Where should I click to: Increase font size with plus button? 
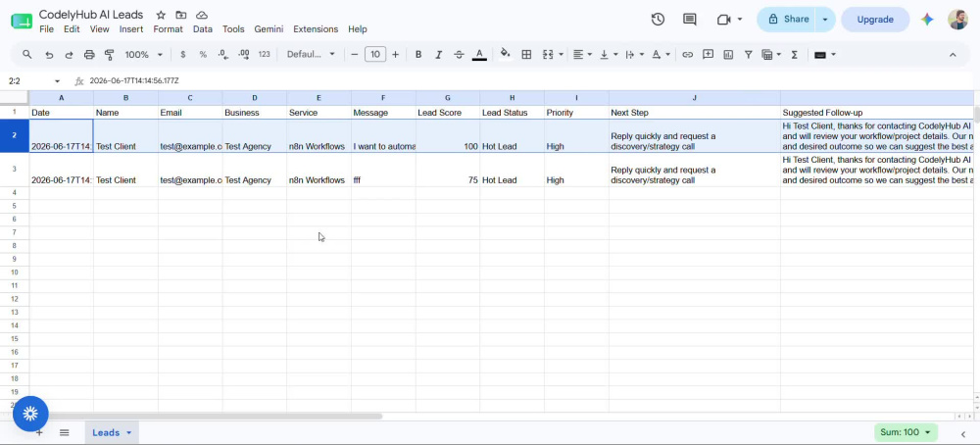pos(395,54)
